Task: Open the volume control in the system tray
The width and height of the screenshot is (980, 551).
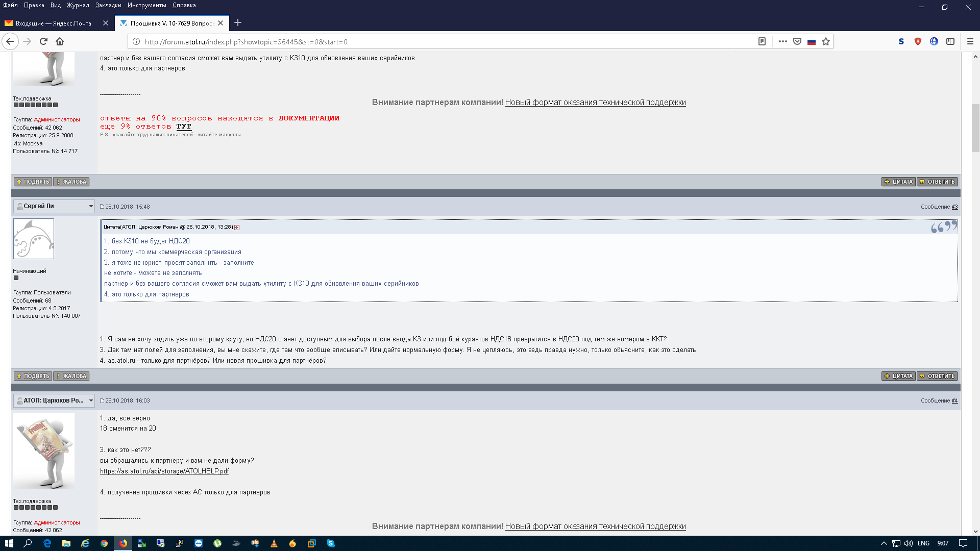Action: pos(909,543)
